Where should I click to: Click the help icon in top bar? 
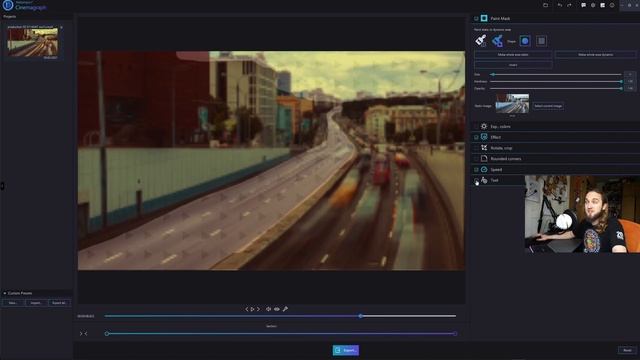click(x=612, y=5)
